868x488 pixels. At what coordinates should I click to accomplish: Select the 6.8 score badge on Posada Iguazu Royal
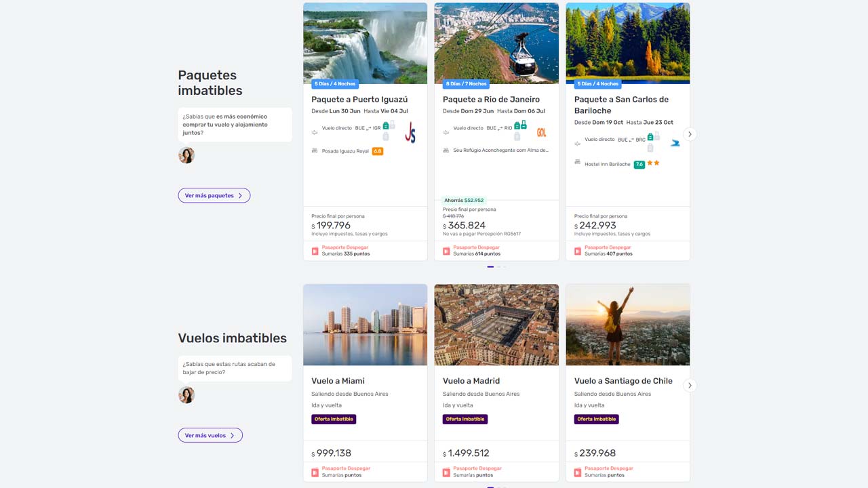(378, 150)
